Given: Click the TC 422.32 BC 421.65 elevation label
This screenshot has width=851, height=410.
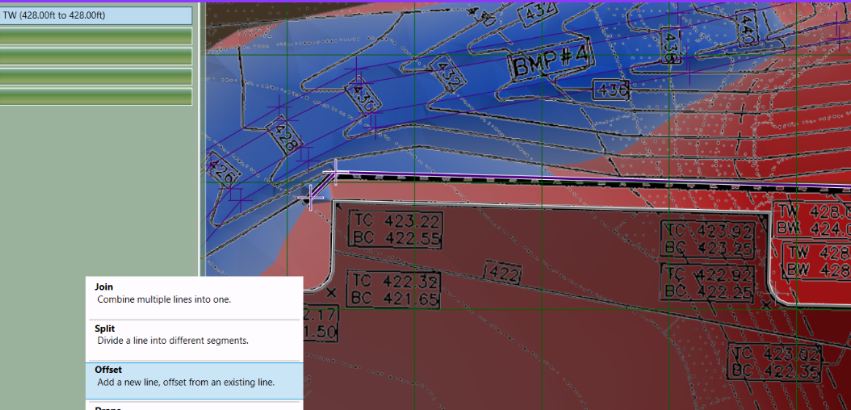Looking at the screenshot, I should (394, 290).
